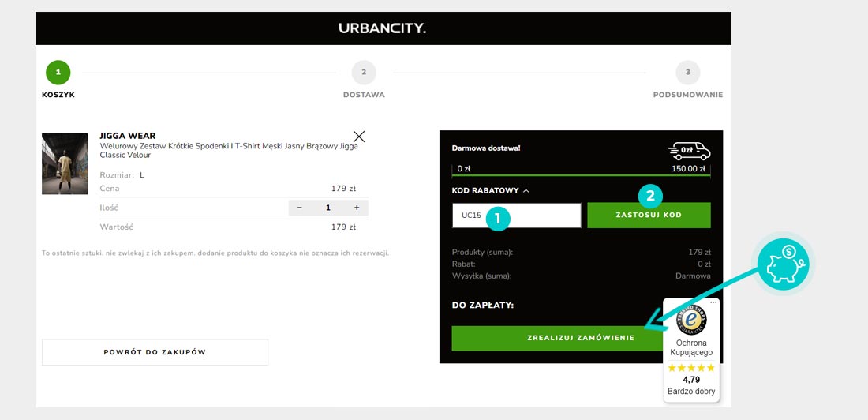The image size is (868, 420).
Task: Click ZREALIZUJ ZAMÓWIENIE to place the order
Action: coord(552,338)
